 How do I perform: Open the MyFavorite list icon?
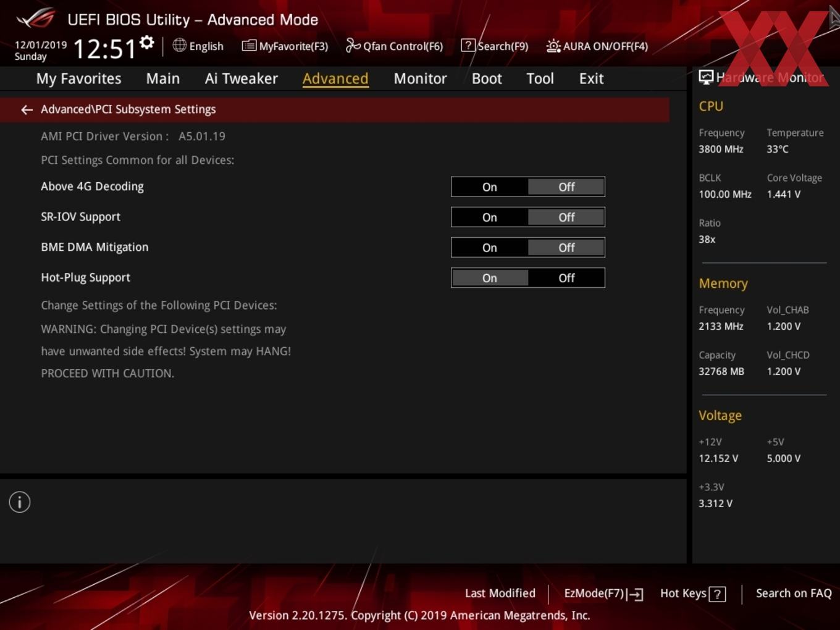(248, 46)
